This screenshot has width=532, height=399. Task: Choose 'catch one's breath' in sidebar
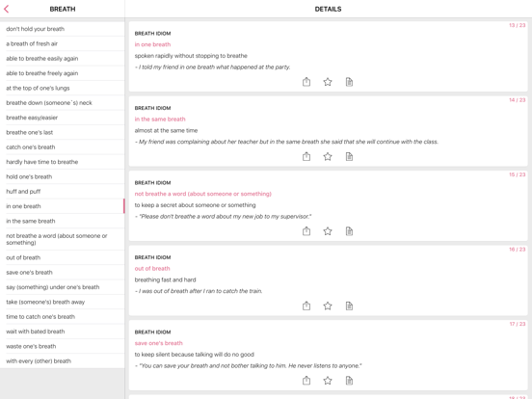[63, 146]
